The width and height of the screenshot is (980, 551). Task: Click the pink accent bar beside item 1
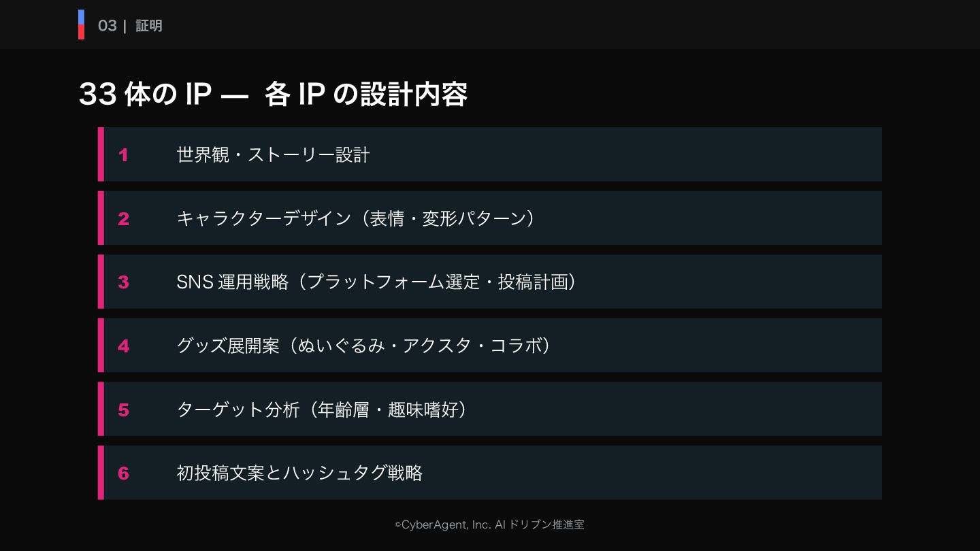point(101,154)
